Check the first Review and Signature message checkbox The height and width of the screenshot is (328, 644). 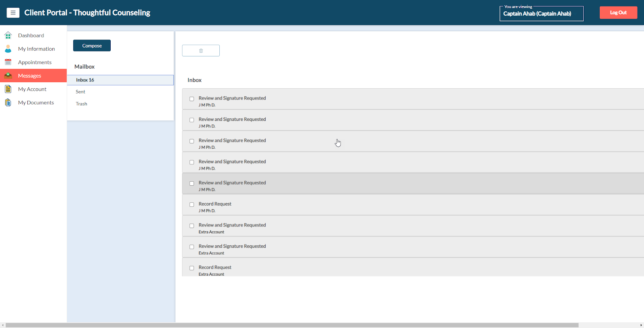click(x=192, y=99)
